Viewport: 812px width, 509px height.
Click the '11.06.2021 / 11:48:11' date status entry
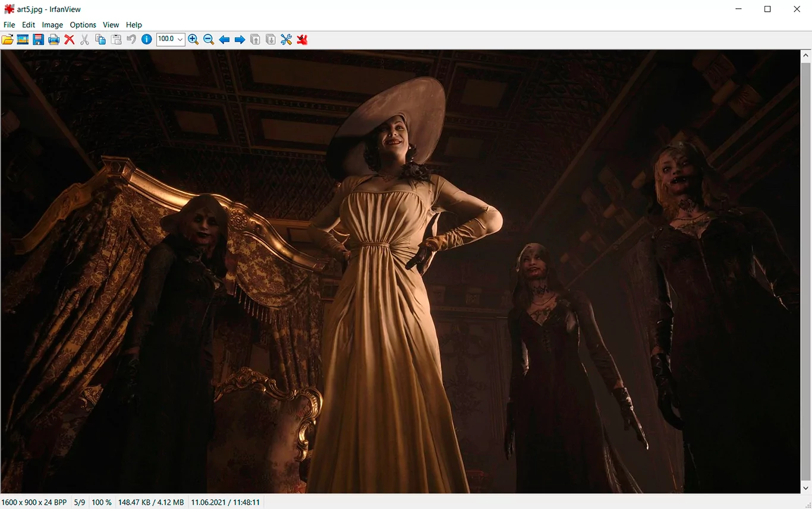225,502
